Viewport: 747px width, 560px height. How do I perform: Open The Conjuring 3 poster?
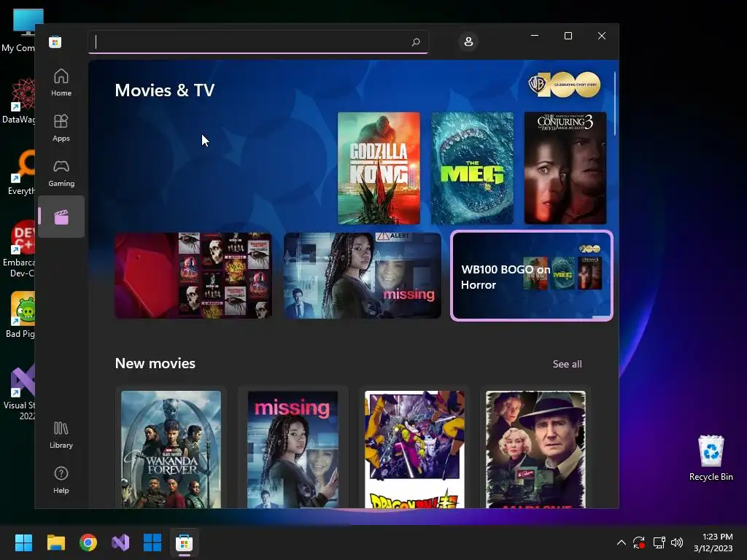coord(565,168)
